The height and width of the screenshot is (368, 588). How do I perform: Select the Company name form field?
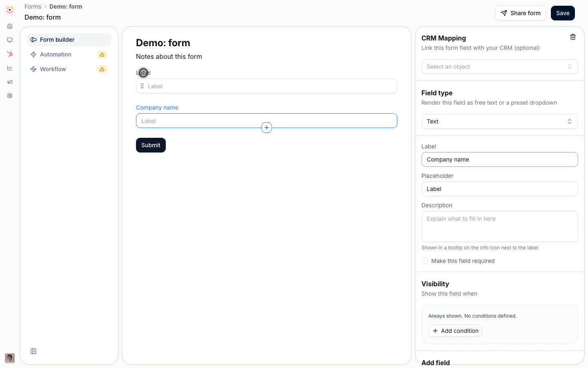point(267,121)
